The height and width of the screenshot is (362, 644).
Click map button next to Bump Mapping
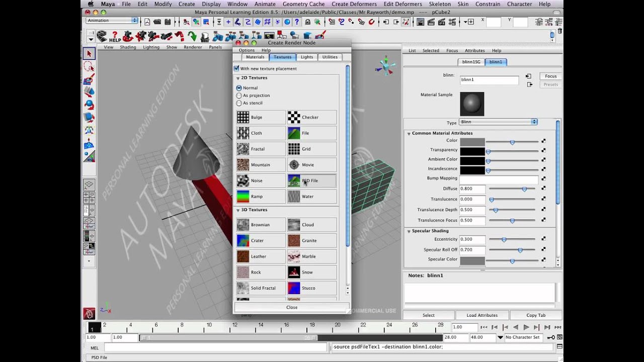pos(543,178)
